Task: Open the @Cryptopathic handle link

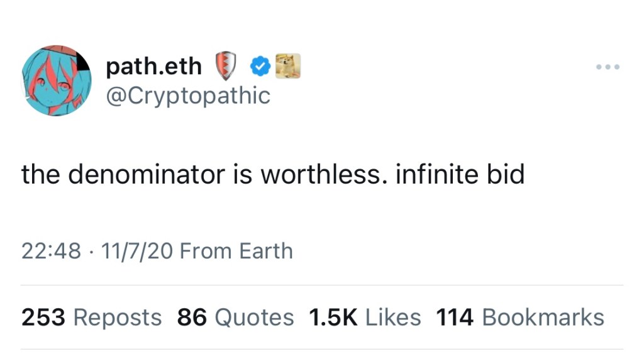Action: (188, 96)
